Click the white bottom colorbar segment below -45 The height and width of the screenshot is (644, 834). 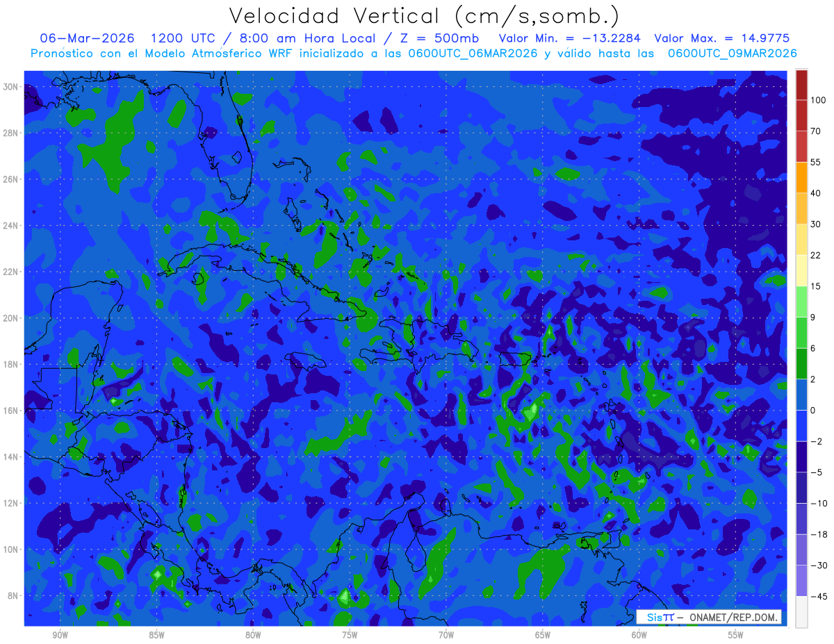[x=801, y=611]
